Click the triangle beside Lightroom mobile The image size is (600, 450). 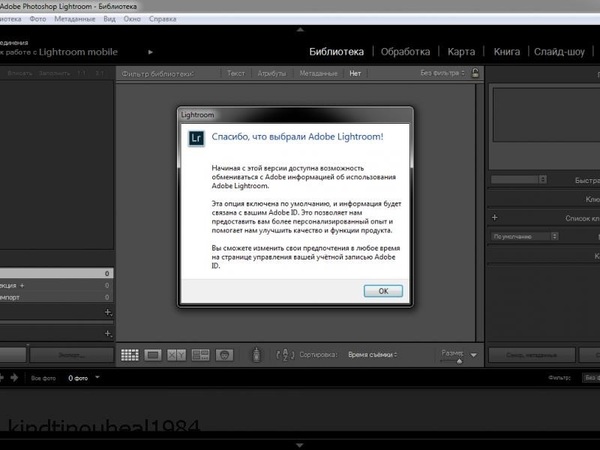tap(150, 52)
